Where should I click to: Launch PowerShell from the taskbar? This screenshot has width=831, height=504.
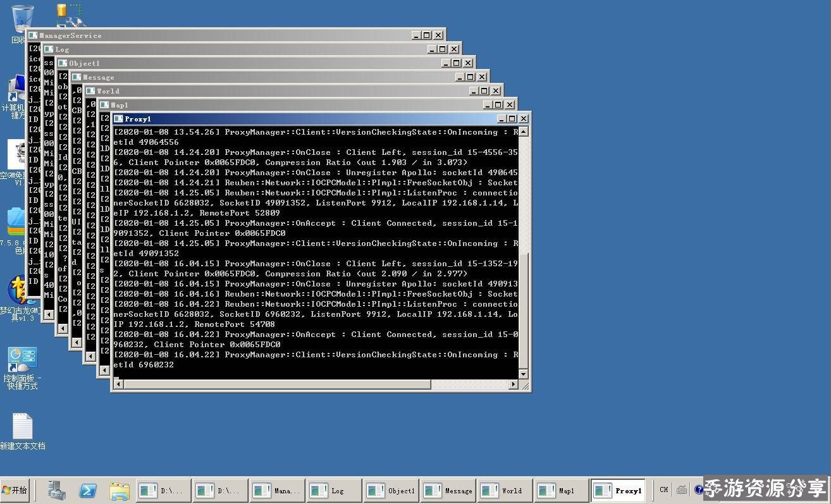(88, 490)
